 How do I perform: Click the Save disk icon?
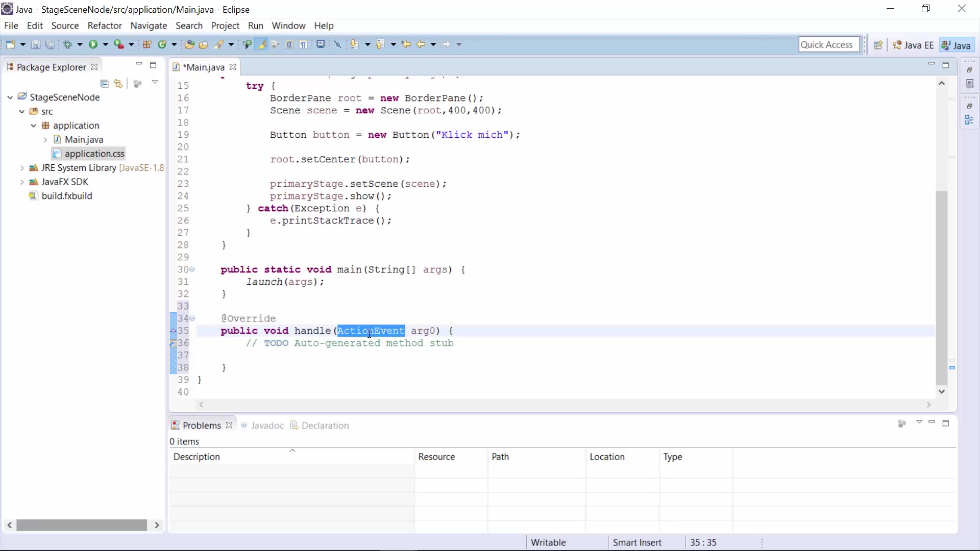coord(36,45)
